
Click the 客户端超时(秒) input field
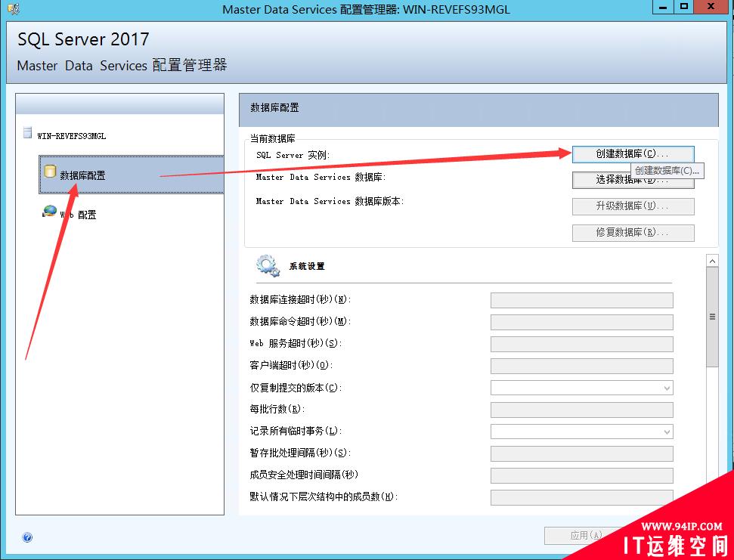coord(582,366)
